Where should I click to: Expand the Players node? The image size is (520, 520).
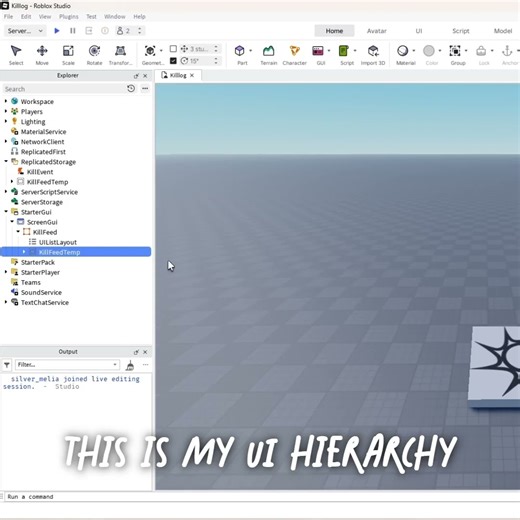click(6, 111)
